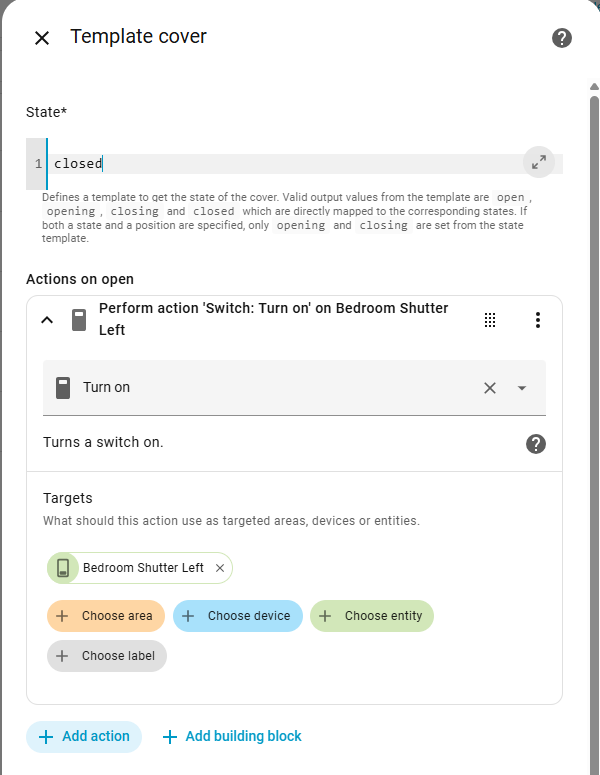This screenshot has height=775, width=600.
Task: Close the Template cover dialog
Action: (42, 38)
